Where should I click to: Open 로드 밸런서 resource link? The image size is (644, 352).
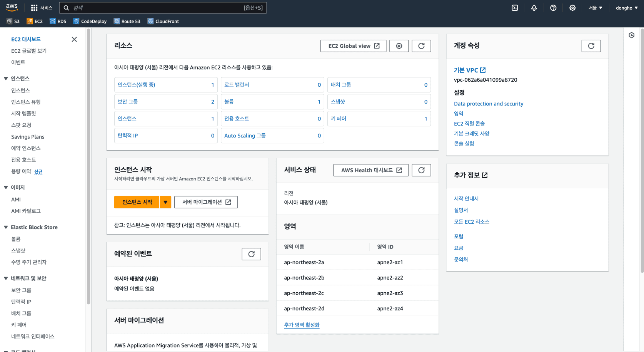pos(237,85)
